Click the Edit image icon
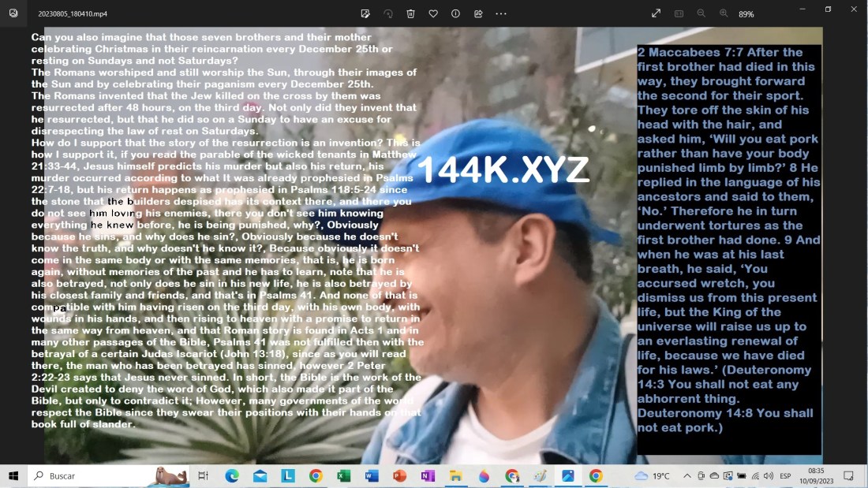This screenshot has width=868, height=488. pyautogui.click(x=365, y=13)
